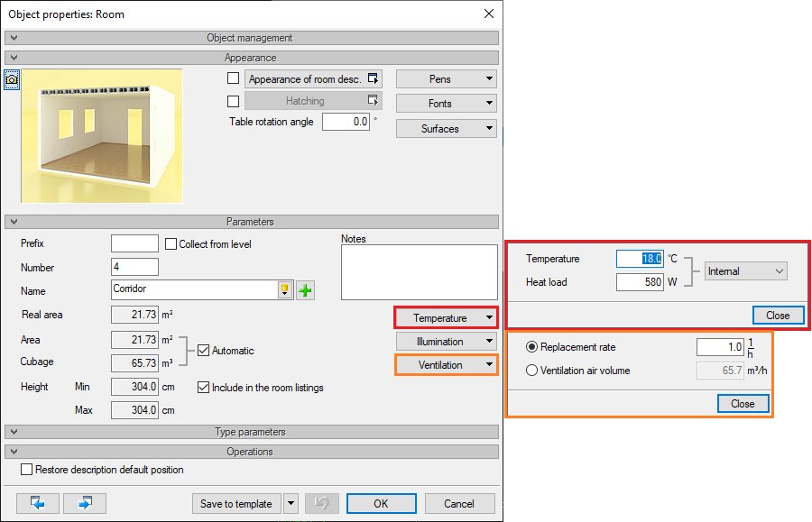
Task: Open the Pens dropdown
Action: pos(447,78)
